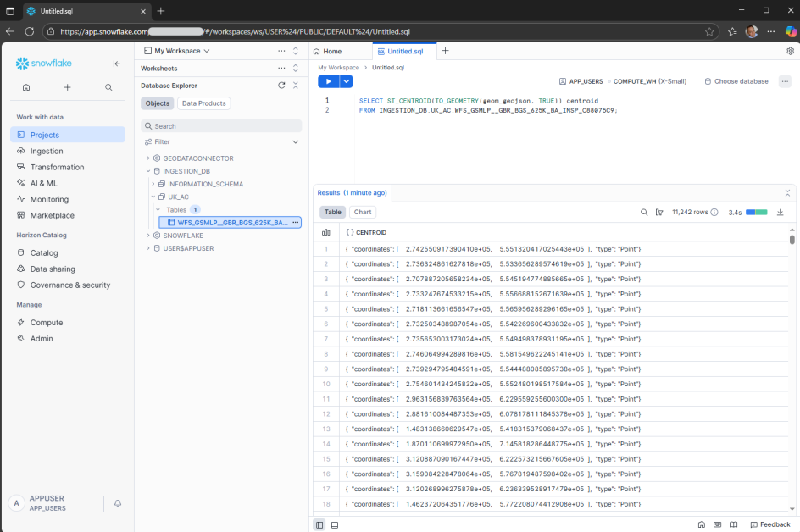The width and height of the screenshot is (800, 532).
Task: Select the Objects toggle
Action: coord(157,103)
